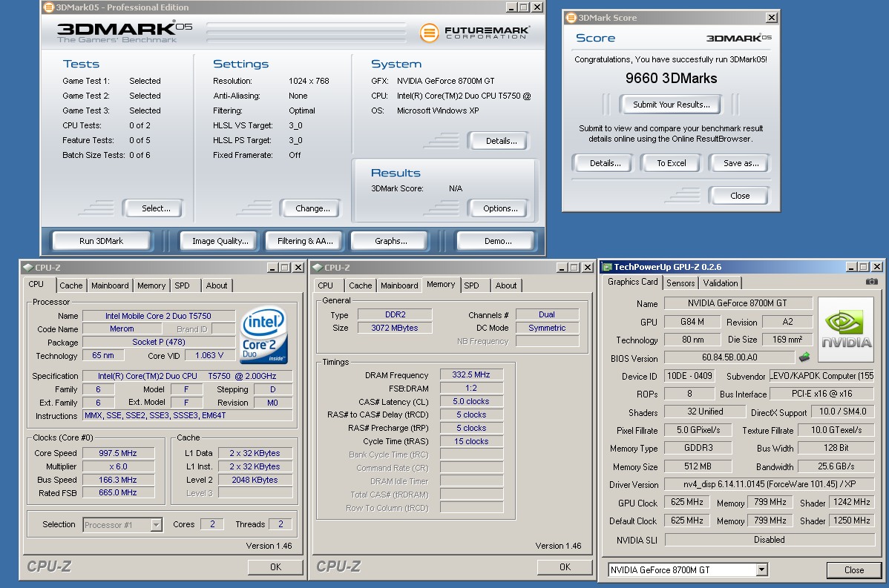Click Rated FSB value 665.0 MHz
This screenshot has width=889, height=588.
tap(118, 493)
